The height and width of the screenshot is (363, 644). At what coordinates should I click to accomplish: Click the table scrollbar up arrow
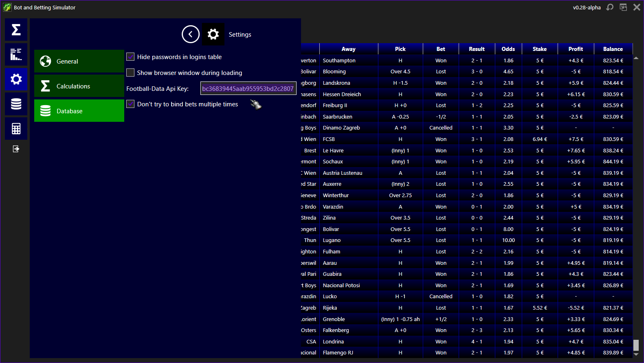pyautogui.click(x=636, y=58)
